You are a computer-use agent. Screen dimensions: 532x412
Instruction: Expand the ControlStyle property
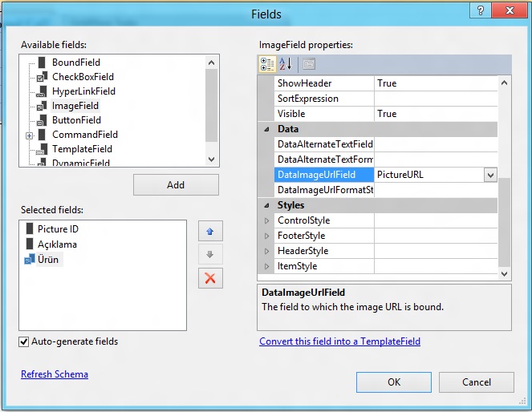tap(267, 221)
